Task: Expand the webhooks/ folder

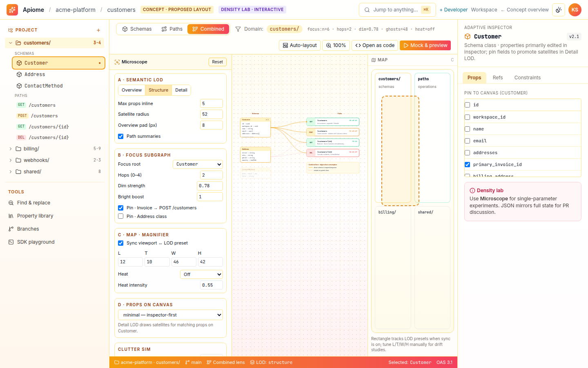Action: (11, 160)
